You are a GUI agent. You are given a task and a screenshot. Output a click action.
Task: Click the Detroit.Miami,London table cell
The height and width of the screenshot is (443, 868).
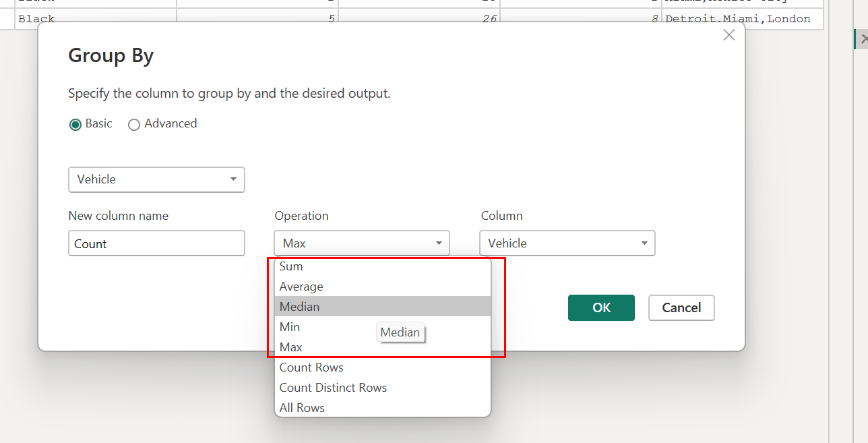coord(743,19)
